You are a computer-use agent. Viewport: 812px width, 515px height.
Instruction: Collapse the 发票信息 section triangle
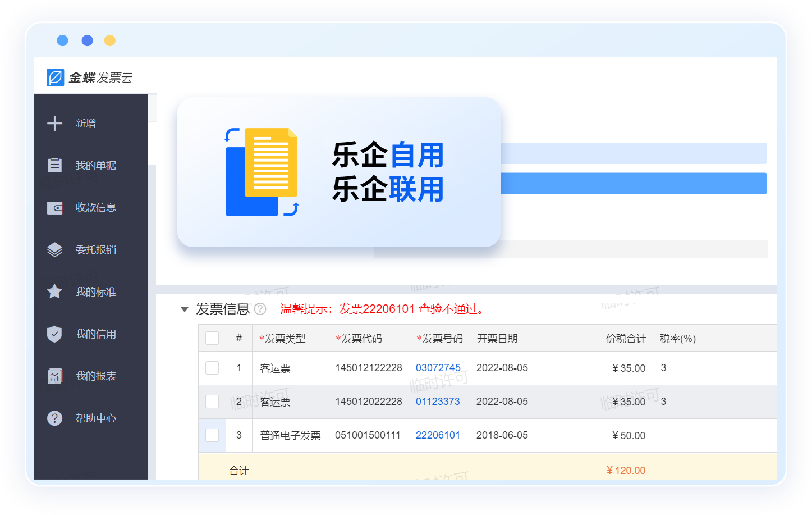pyautogui.click(x=185, y=309)
